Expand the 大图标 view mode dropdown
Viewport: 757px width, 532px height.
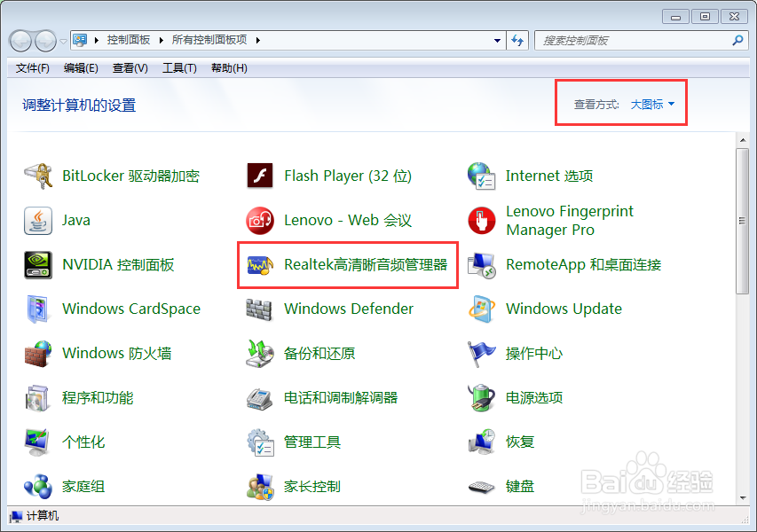(x=652, y=105)
